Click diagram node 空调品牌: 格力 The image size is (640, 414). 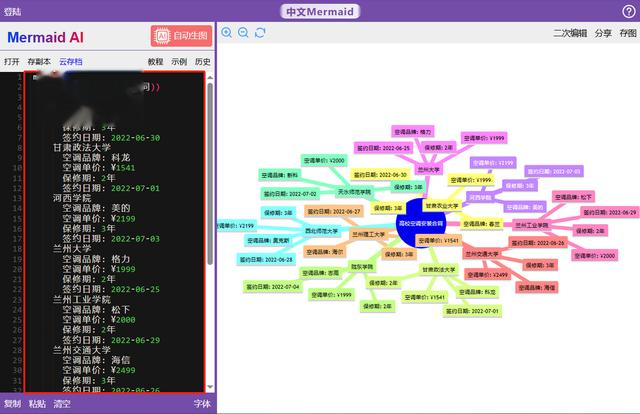413,132
